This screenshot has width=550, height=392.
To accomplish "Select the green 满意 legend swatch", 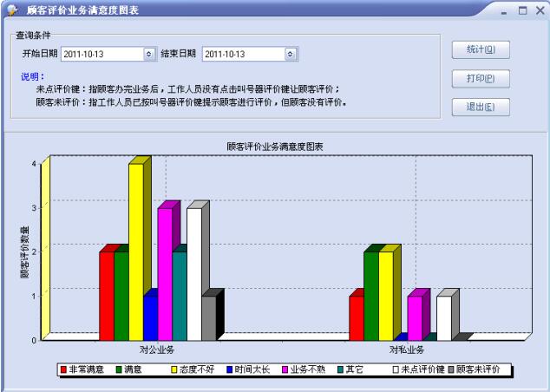I will pyautogui.click(x=121, y=369).
